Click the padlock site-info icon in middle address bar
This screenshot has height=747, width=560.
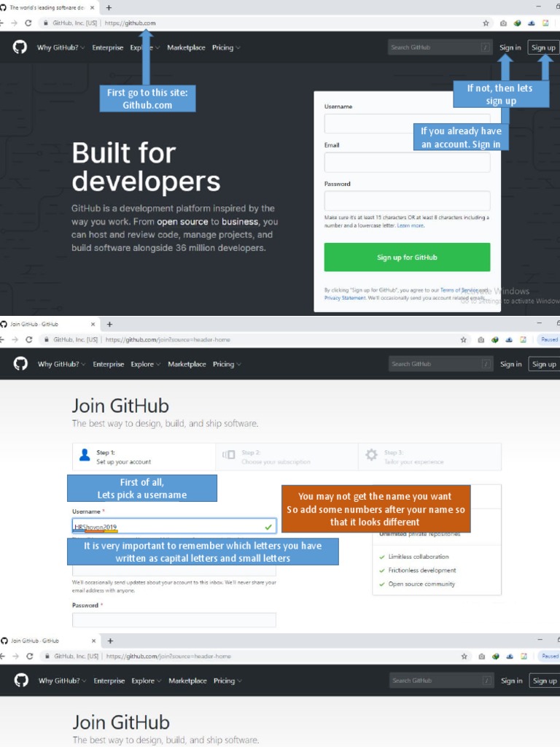point(46,340)
